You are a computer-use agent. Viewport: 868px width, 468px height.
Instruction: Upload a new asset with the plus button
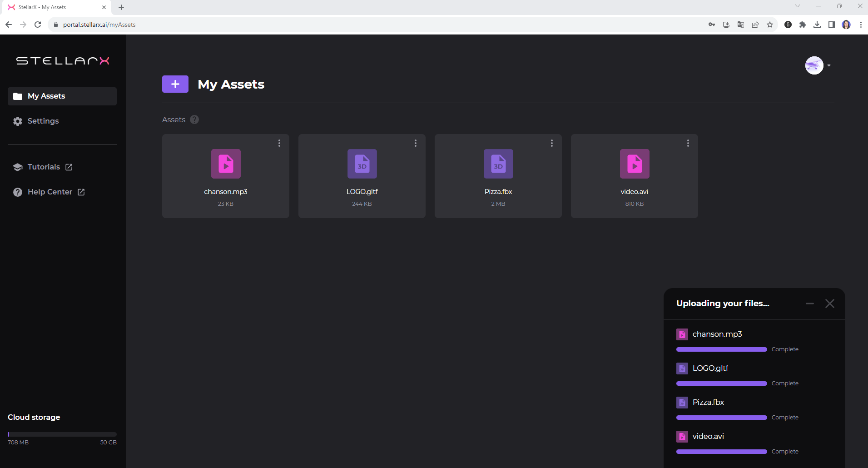point(175,84)
